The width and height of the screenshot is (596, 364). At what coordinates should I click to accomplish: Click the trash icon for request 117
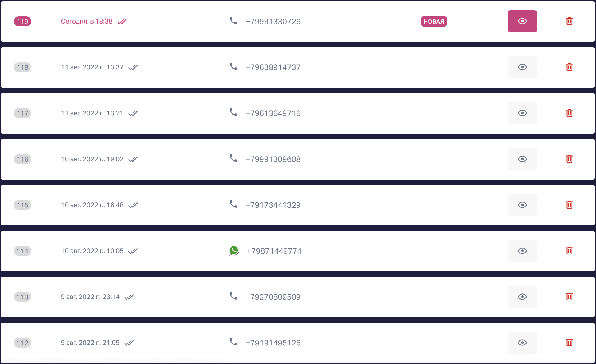[569, 113]
